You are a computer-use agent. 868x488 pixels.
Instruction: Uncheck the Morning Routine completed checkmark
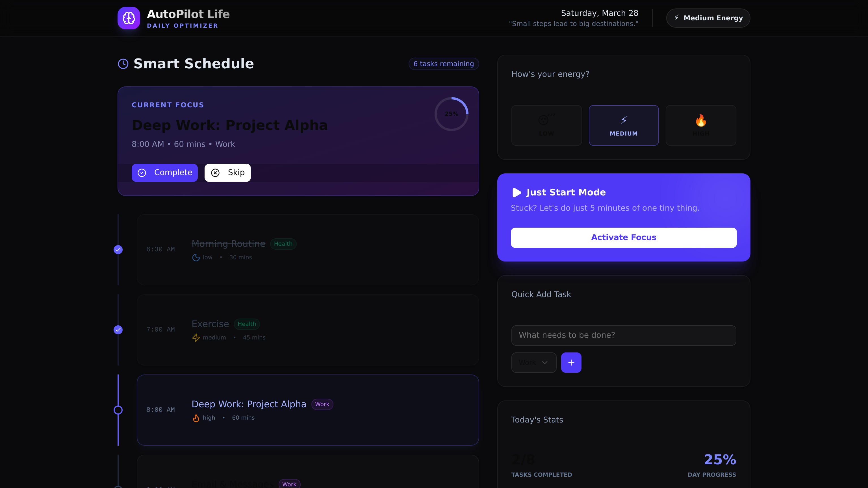118,250
